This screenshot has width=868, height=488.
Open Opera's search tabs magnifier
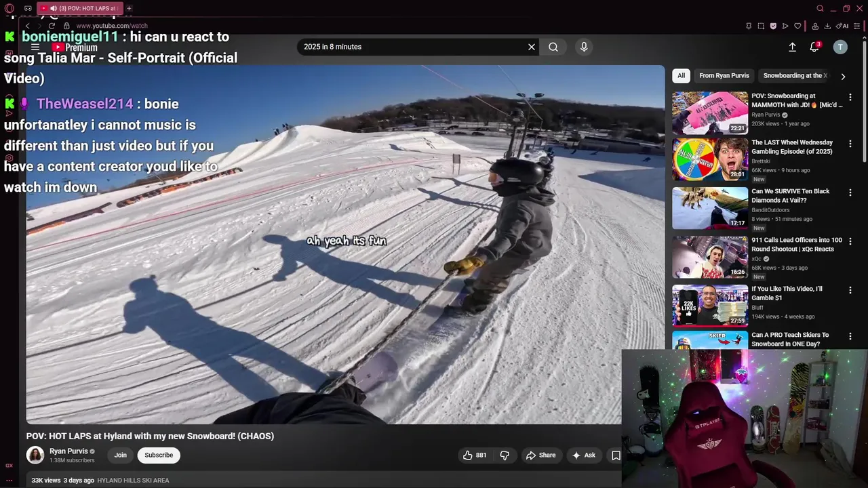click(820, 8)
